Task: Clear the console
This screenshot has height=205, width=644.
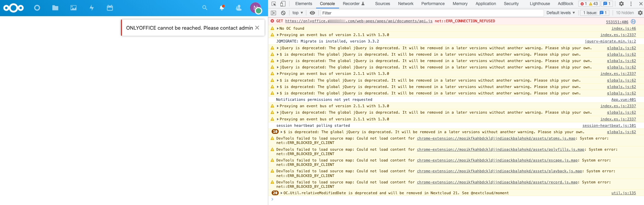Action: tap(283, 13)
